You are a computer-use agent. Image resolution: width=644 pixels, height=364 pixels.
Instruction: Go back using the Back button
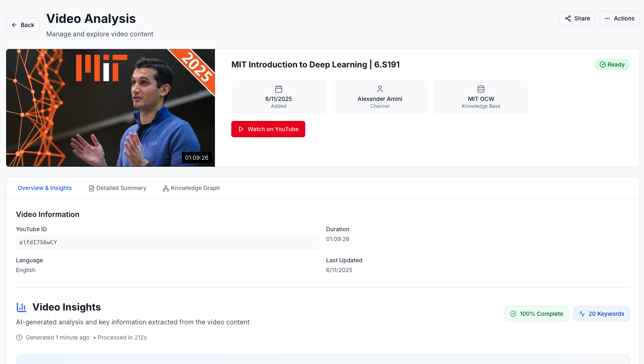(23, 25)
